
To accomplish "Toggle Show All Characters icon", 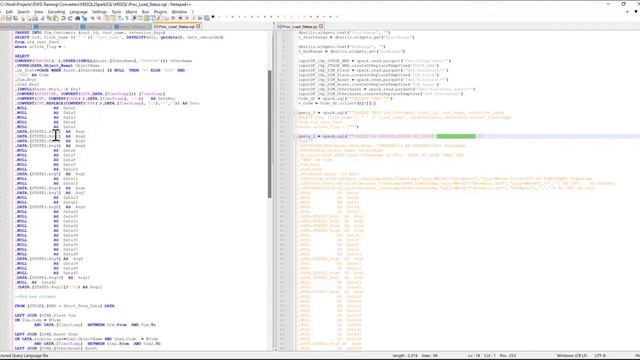I will click(x=127, y=18).
